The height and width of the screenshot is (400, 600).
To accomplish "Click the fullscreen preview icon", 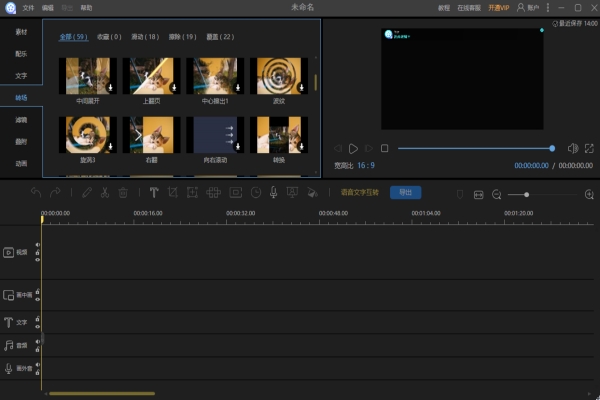I will (x=589, y=148).
